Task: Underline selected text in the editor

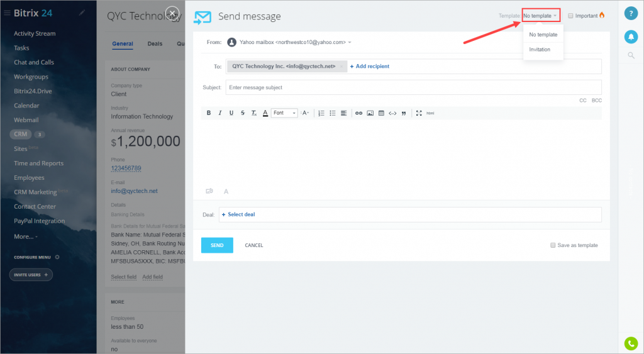Action: [x=231, y=113]
